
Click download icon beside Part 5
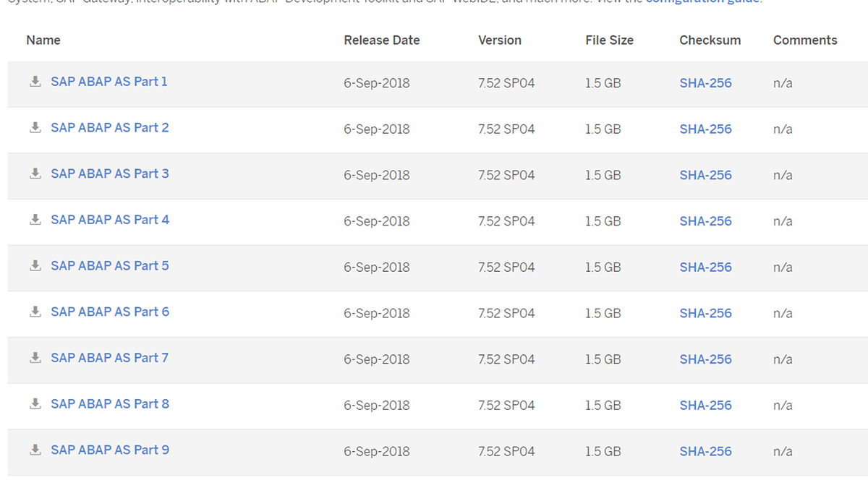35,266
